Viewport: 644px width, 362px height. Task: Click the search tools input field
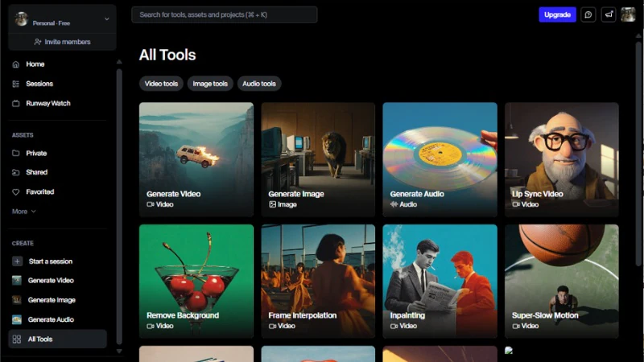pyautogui.click(x=224, y=14)
